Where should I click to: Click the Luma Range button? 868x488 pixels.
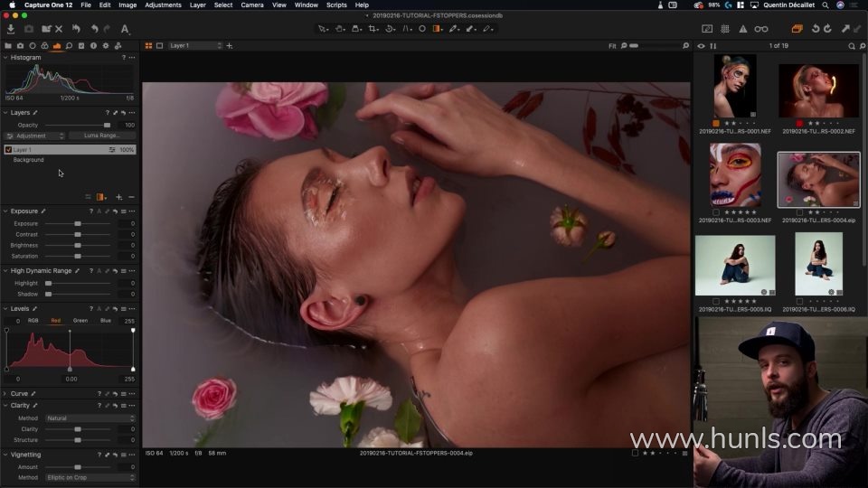(102, 136)
